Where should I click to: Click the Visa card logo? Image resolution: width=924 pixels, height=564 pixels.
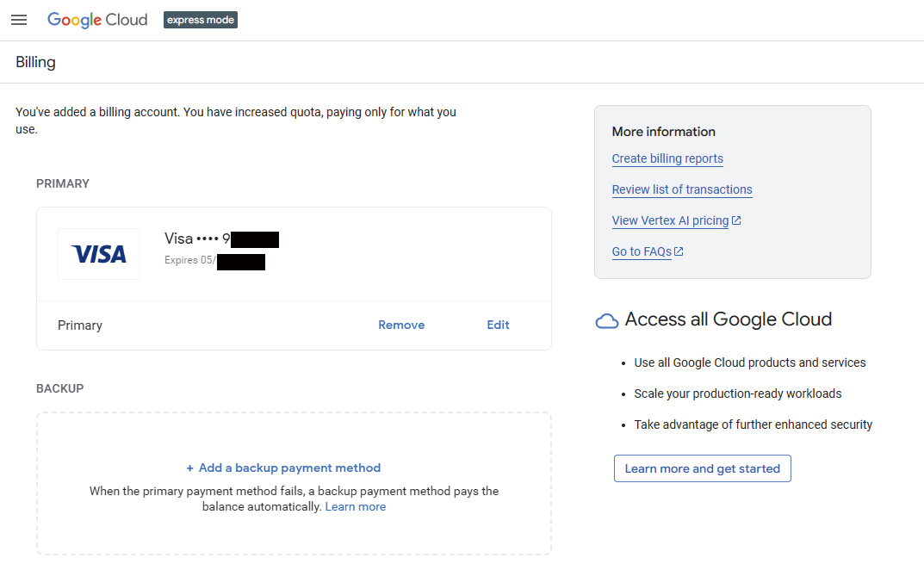[x=98, y=254]
